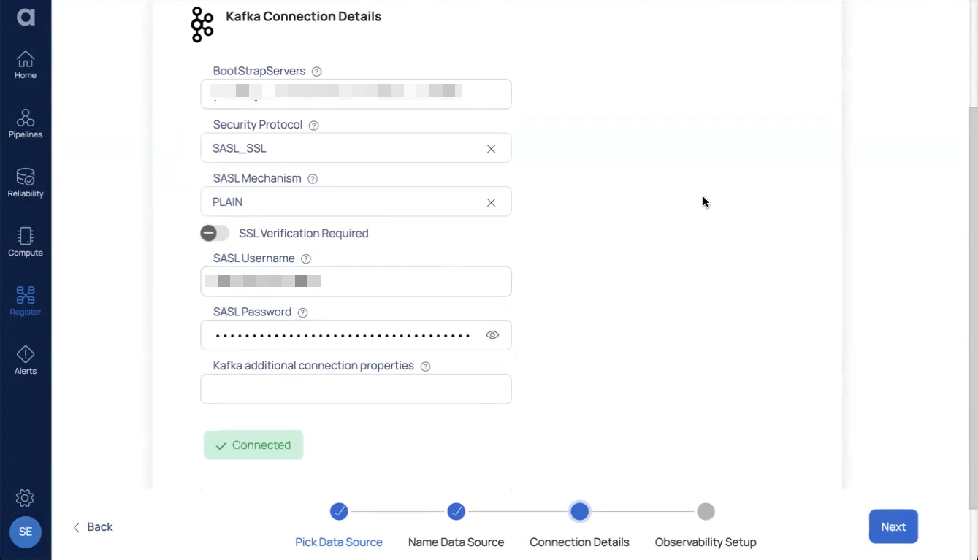Image resolution: width=978 pixels, height=560 pixels.
Task: Open the Reliability section
Action: click(x=26, y=183)
